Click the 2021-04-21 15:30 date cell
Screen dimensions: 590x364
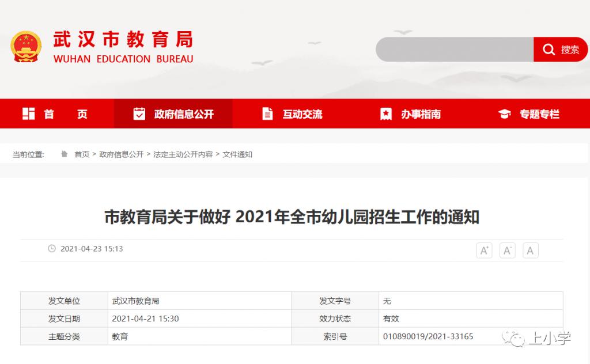coord(200,318)
